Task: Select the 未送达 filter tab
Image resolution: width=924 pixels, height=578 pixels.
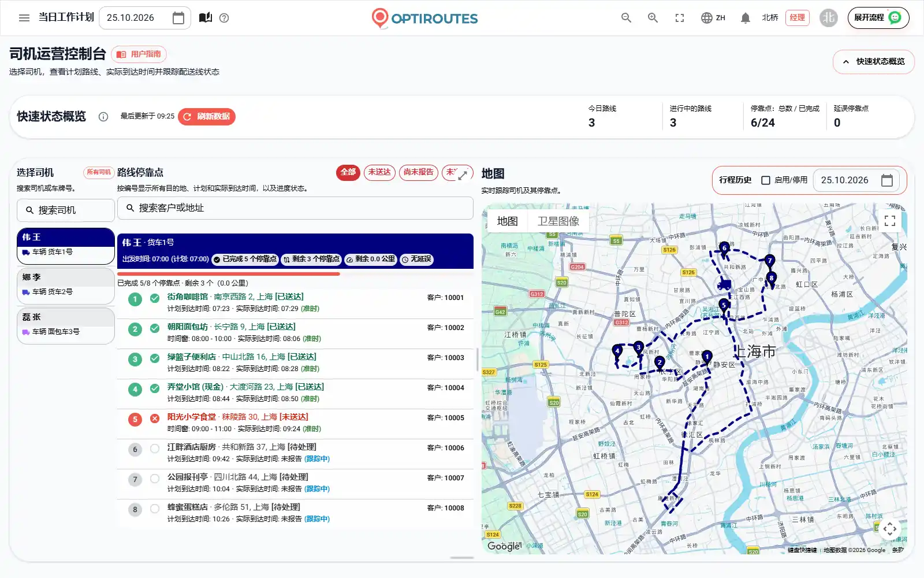Action: (379, 172)
